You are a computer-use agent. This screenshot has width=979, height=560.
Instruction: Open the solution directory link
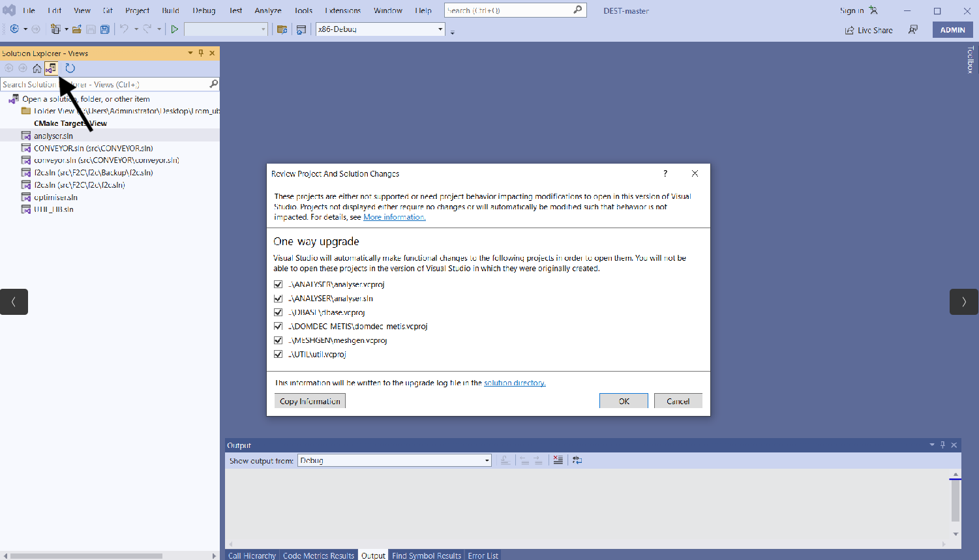pos(515,383)
